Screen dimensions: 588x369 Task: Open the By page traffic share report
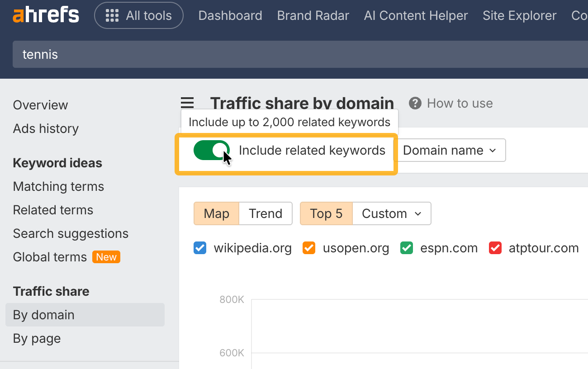tap(37, 338)
